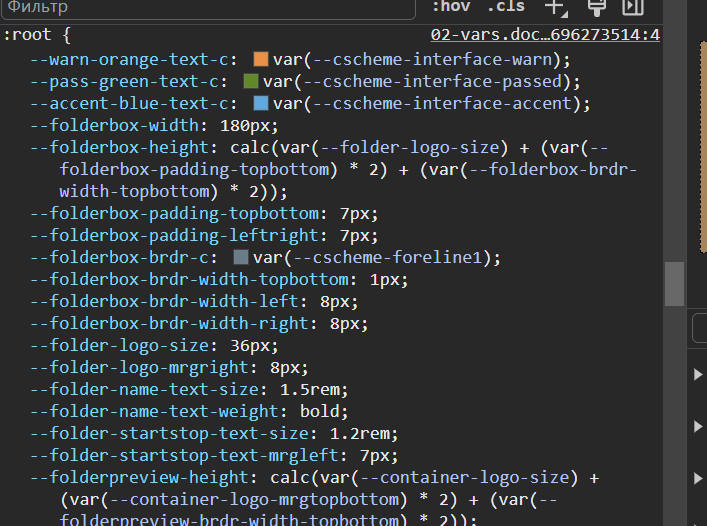Toggle the .cls element classes button

click(506, 7)
